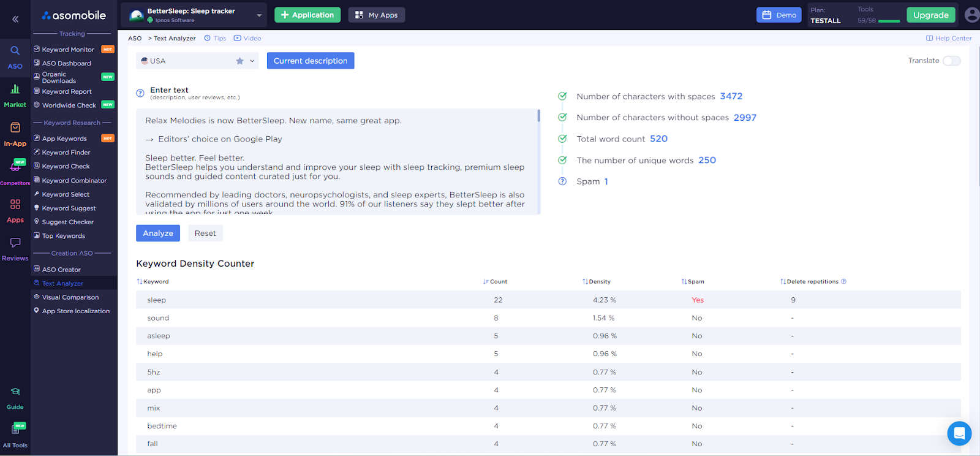
Task: Click the Demo button
Action: click(779, 15)
